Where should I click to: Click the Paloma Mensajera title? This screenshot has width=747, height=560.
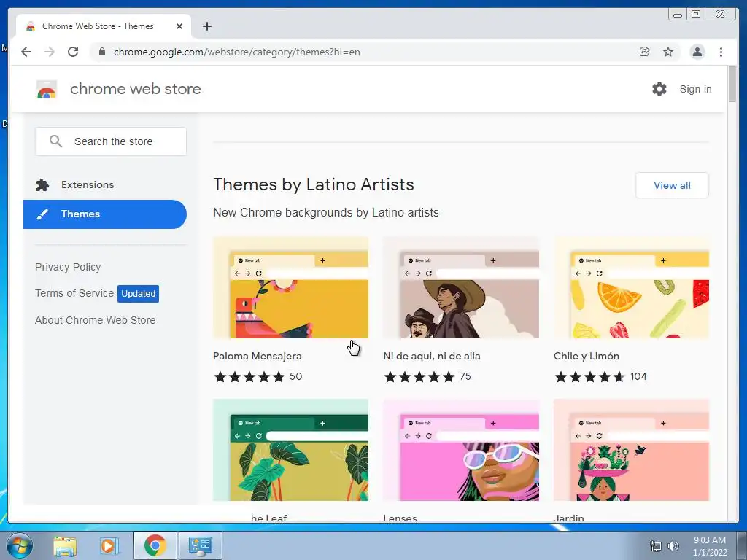point(258,356)
